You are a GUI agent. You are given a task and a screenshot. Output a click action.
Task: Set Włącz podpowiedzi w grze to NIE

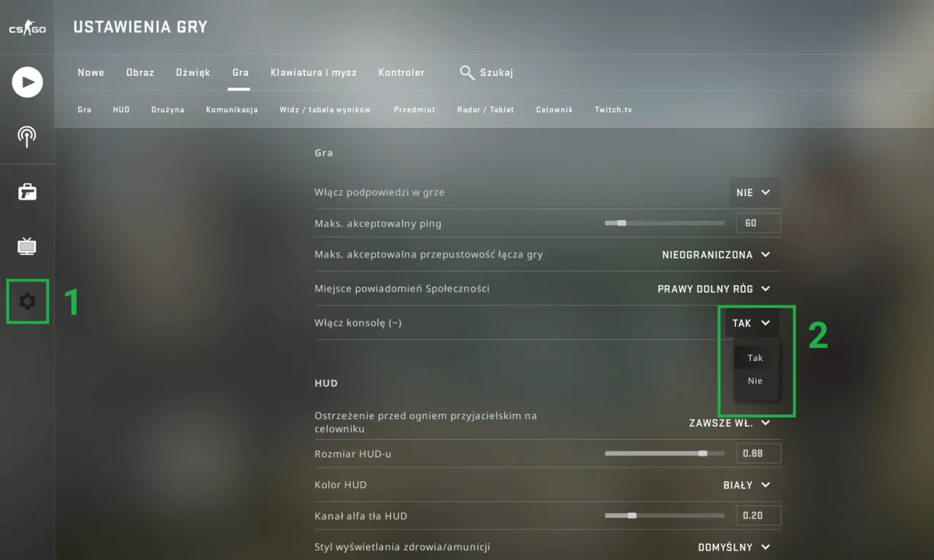coord(754,192)
